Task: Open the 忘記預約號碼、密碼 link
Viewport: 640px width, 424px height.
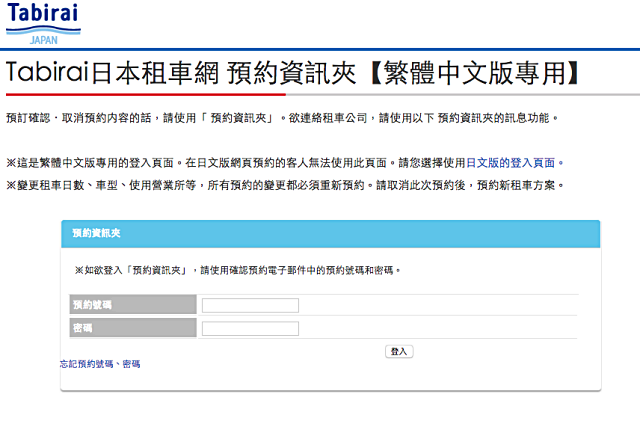Action: [100, 364]
